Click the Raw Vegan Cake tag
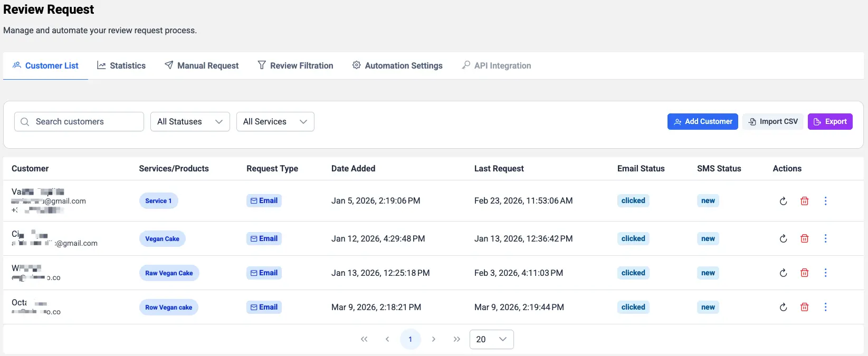Screen dimensions: 868x356 (169, 273)
